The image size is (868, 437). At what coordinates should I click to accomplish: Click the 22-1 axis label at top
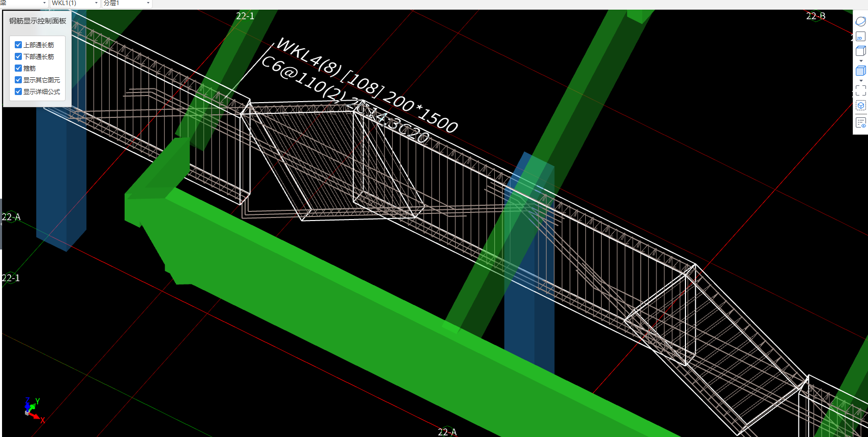[245, 16]
